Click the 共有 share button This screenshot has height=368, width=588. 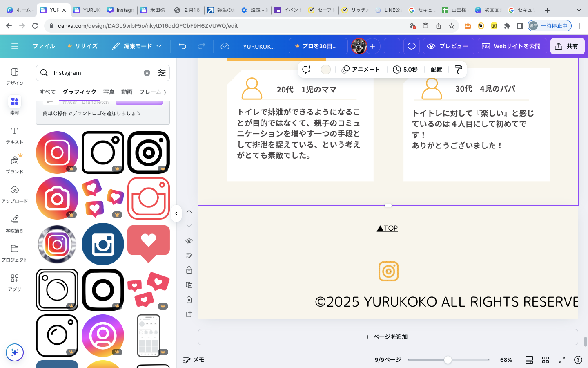click(x=567, y=46)
